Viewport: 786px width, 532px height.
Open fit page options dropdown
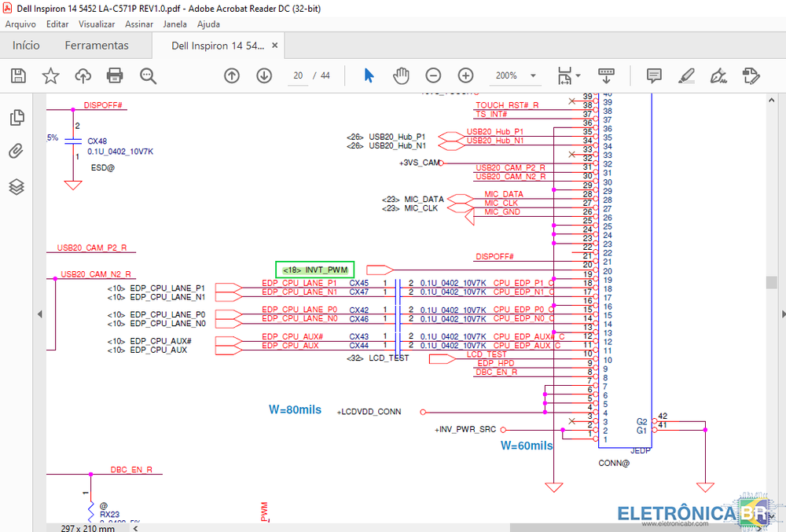point(569,75)
